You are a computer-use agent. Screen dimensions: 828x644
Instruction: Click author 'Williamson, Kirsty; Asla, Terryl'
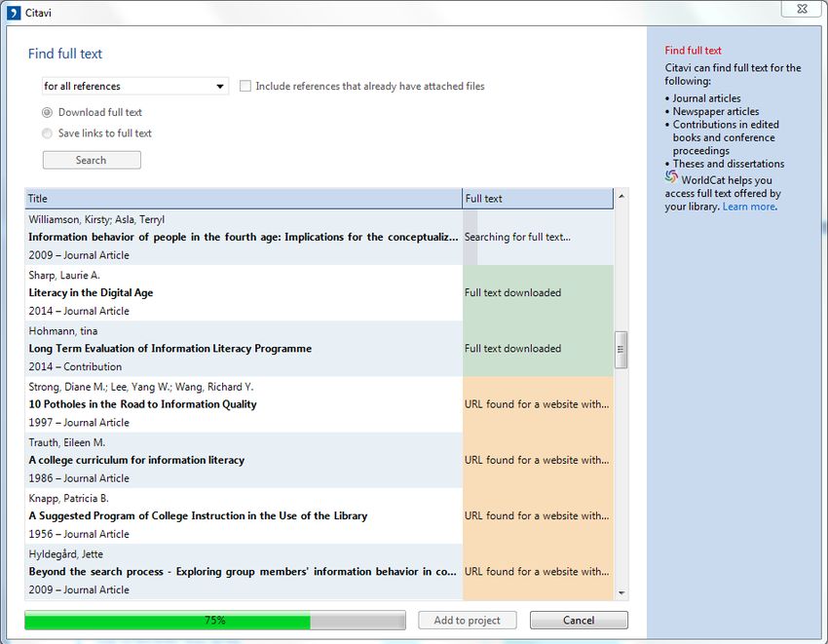(96, 220)
